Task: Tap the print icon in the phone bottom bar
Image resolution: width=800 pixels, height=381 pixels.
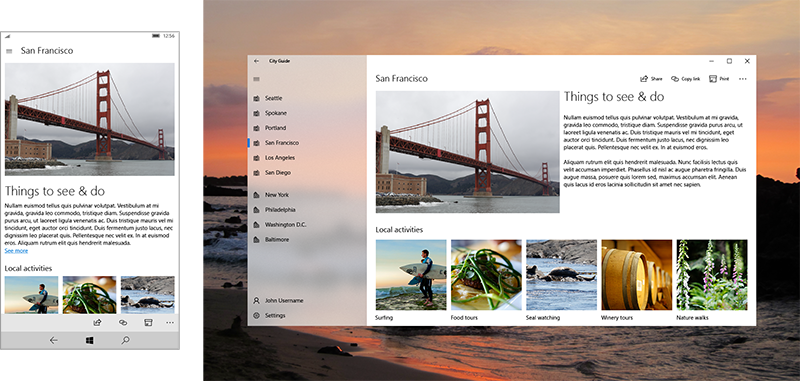Action: 148,322
